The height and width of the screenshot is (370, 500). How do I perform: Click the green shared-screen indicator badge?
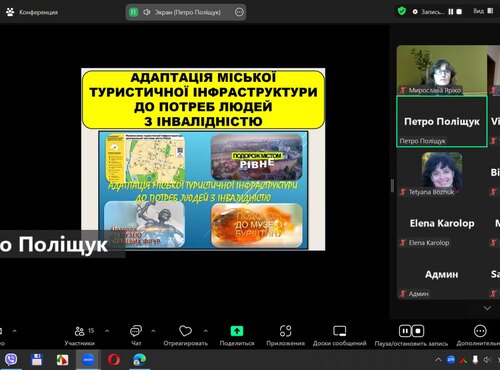134,12
